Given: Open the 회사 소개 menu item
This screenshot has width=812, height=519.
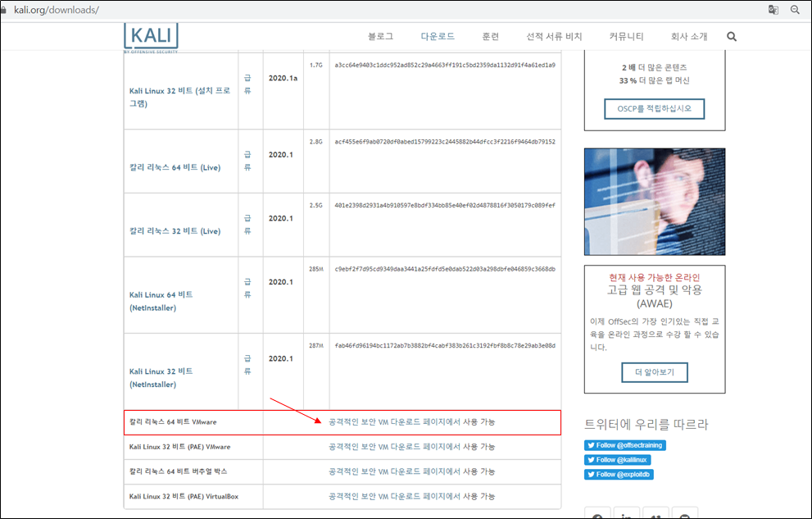Looking at the screenshot, I should click(689, 36).
